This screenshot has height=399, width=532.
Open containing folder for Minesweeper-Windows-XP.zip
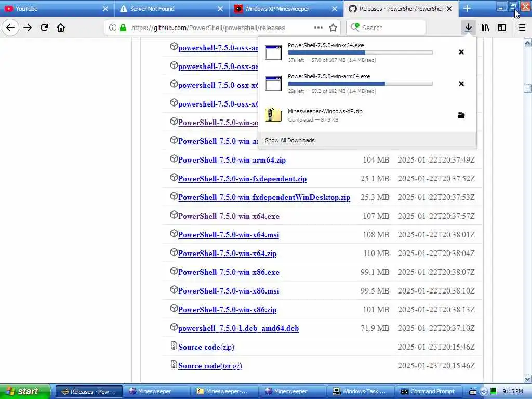461,115
